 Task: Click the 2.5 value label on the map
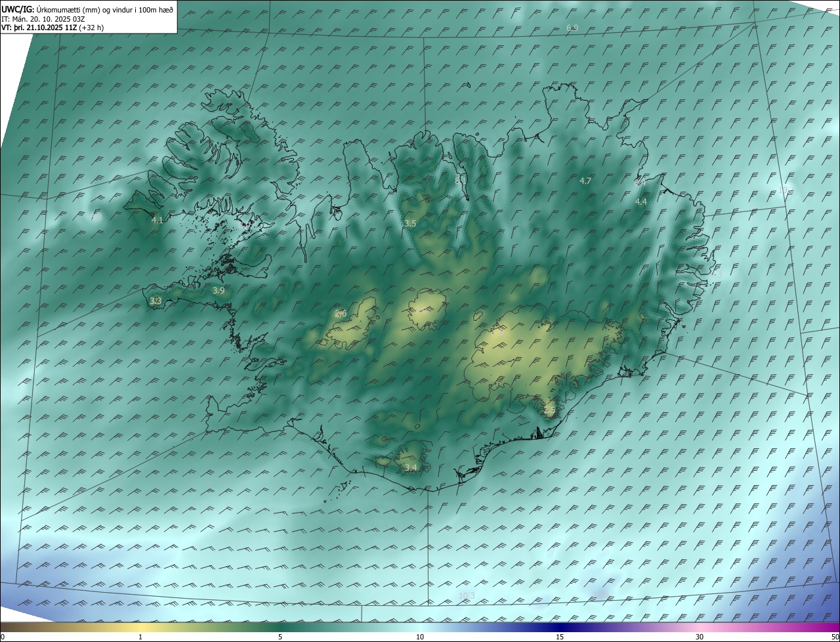tap(549, 410)
